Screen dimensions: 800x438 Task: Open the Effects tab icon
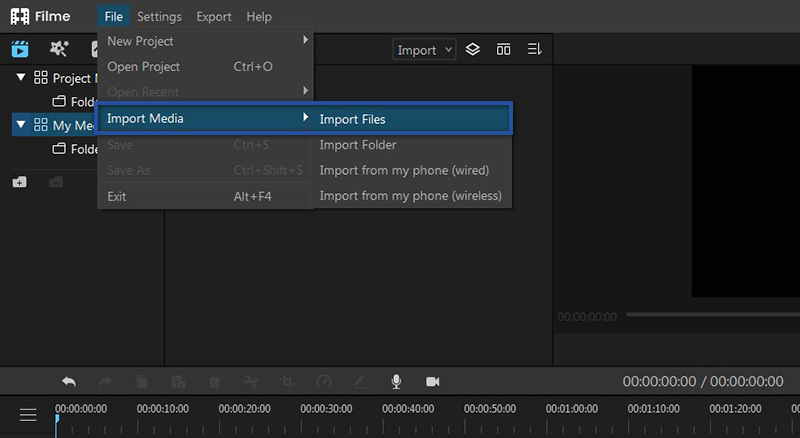59,49
